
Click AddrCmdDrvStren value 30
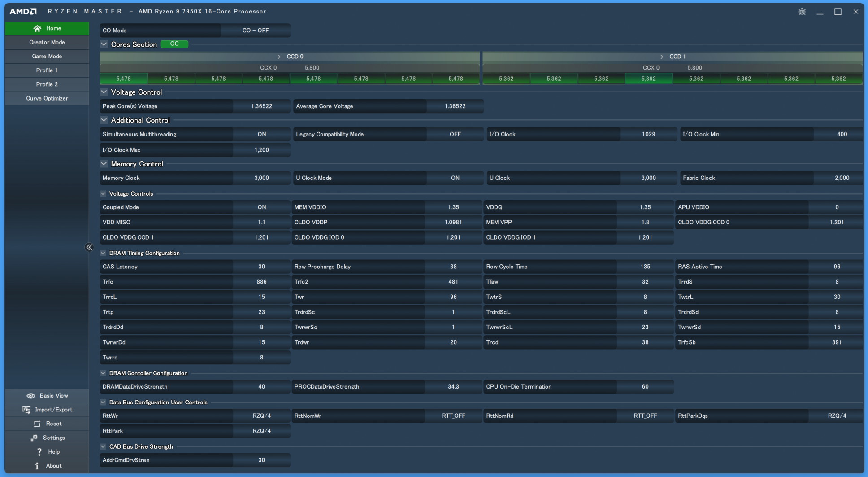coord(262,460)
